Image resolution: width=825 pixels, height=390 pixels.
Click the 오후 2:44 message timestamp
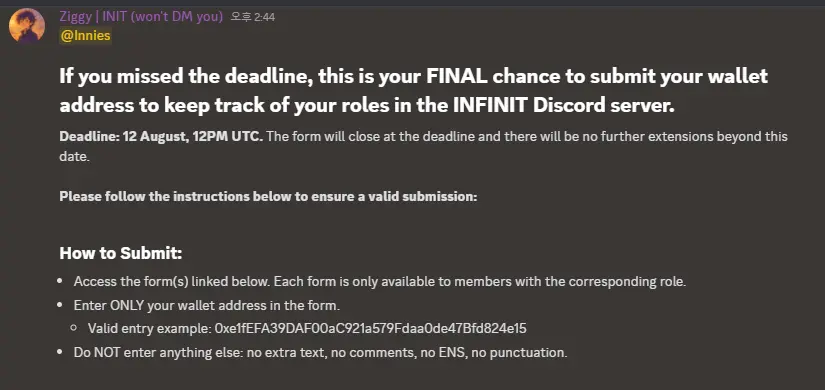point(253,17)
